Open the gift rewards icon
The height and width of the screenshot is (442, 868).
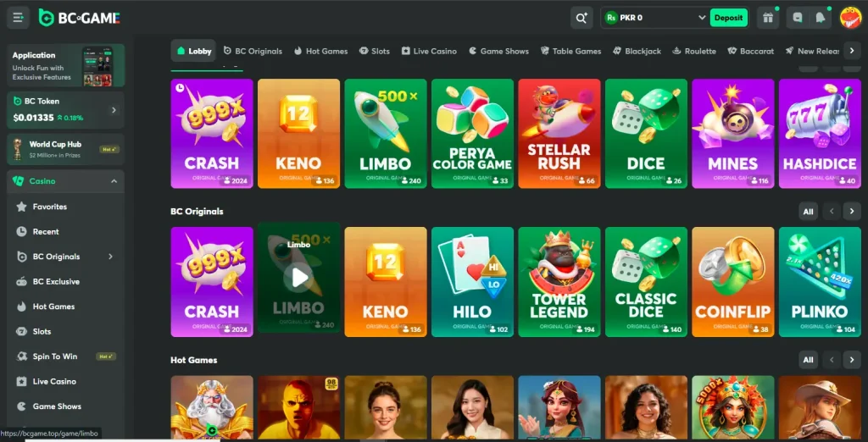click(x=768, y=18)
